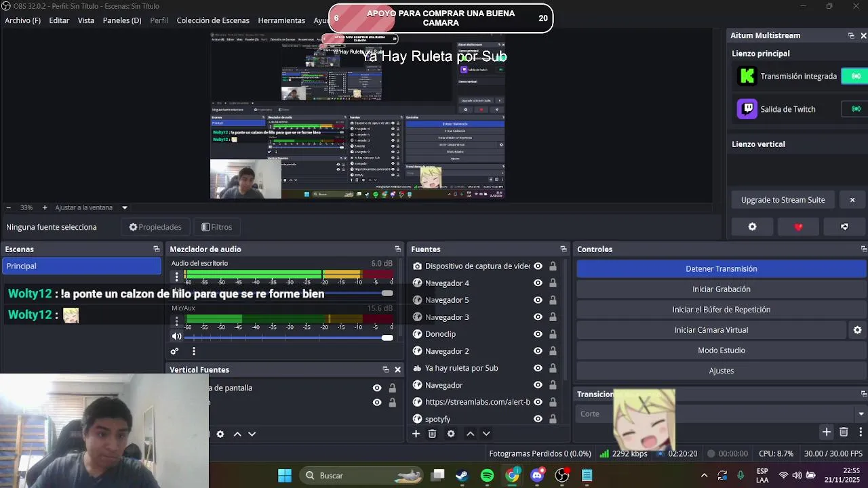Move vertical source up arrow
The image size is (868, 488).
(237, 434)
